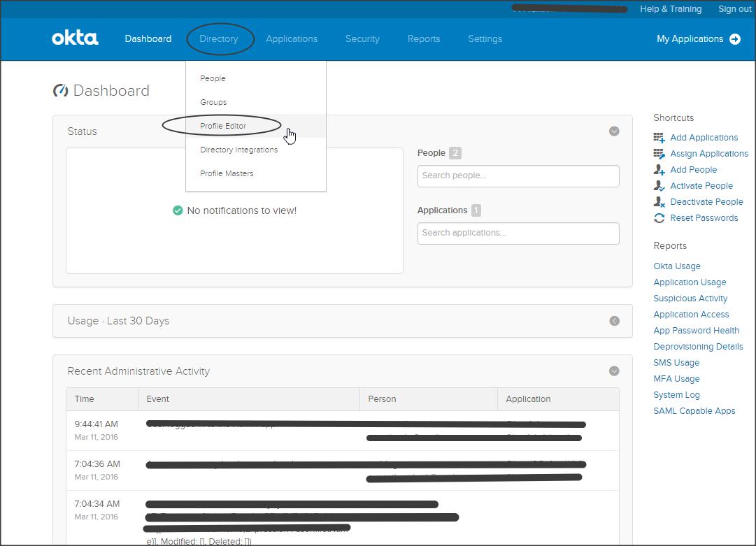756x546 pixels.
Task: Select People from the Directory dropdown
Action: click(255, 78)
